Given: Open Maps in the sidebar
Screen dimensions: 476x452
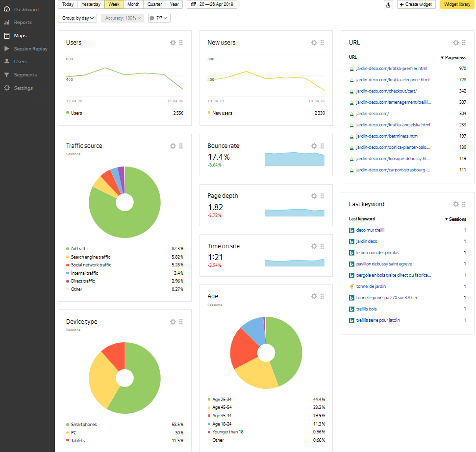Looking at the screenshot, I should (20, 36).
